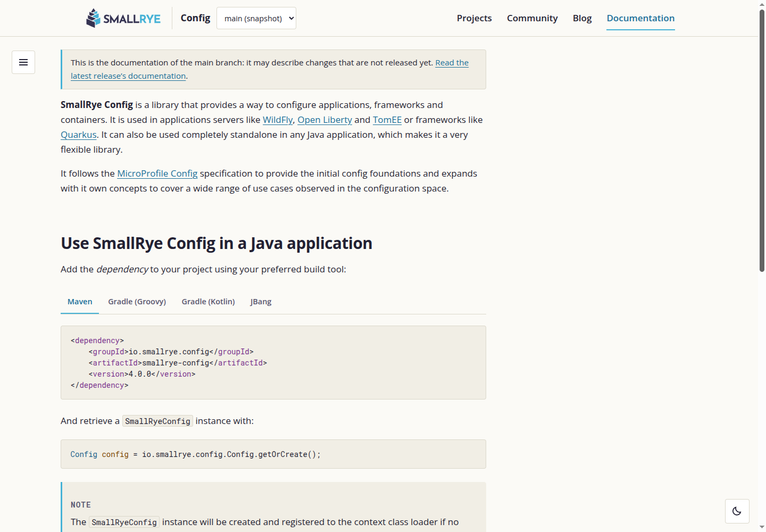Toggle dark mode with the moon icon

(737, 511)
